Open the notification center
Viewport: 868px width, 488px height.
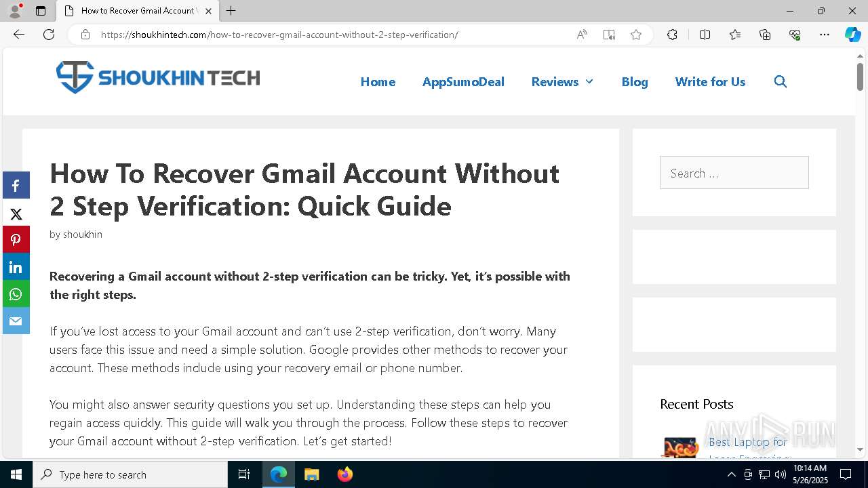click(x=846, y=474)
